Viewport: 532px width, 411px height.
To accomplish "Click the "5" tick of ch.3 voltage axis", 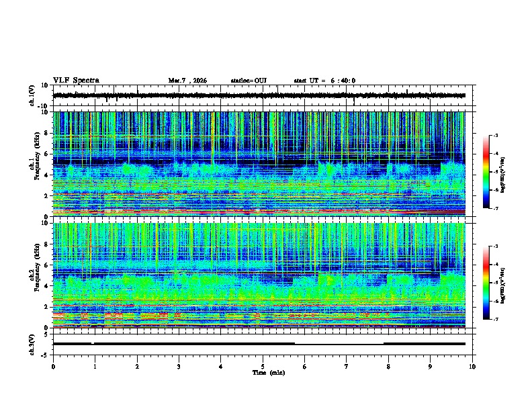I will (x=46, y=334).
